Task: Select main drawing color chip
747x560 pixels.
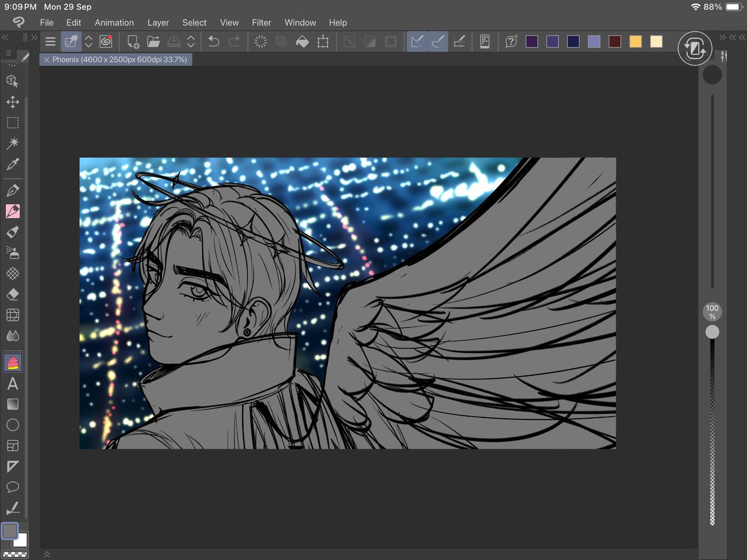Action: pyautogui.click(x=10, y=531)
